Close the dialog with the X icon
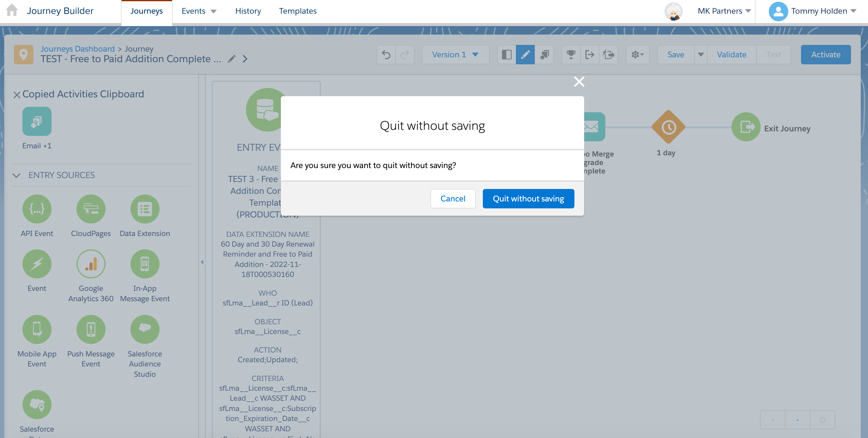The width and height of the screenshot is (868, 438). coord(579,82)
